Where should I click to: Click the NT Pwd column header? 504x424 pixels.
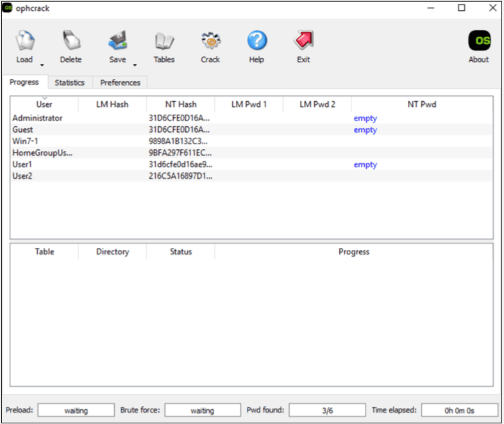click(x=422, y=104)
